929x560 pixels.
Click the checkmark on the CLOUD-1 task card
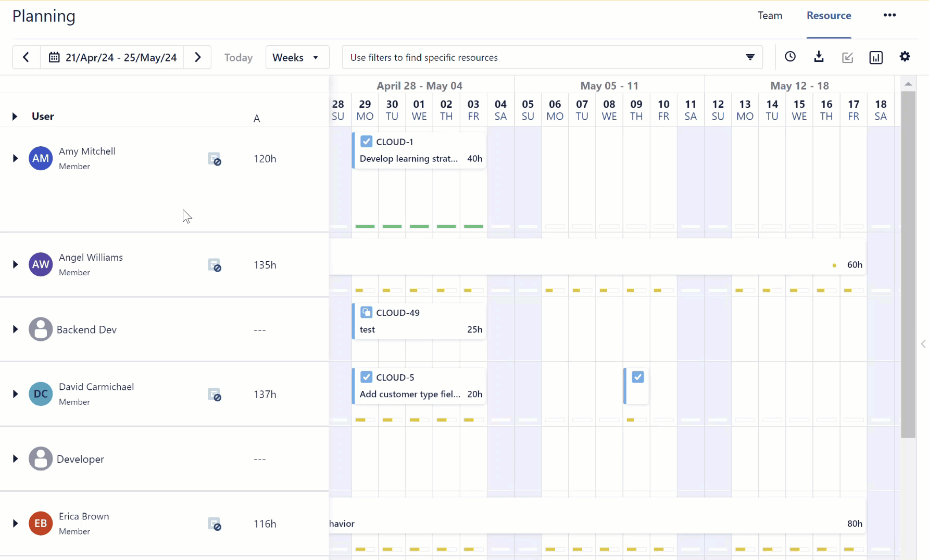pos(367,141)
